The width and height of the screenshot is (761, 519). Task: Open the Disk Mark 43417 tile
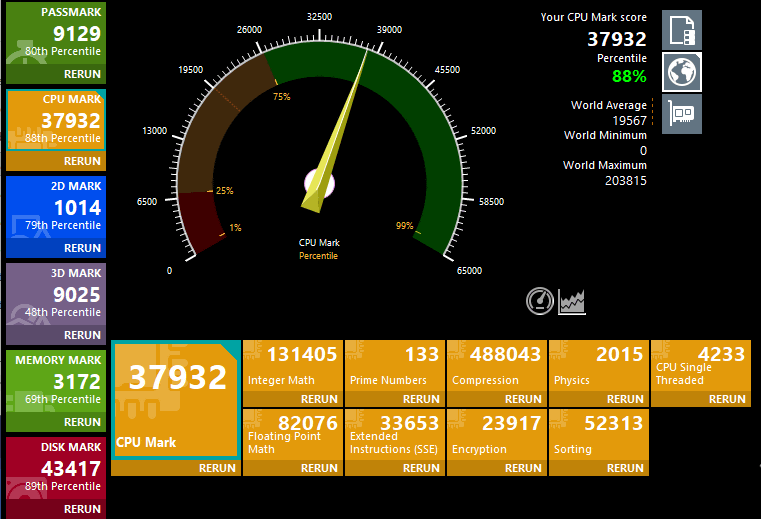[56, 468]
